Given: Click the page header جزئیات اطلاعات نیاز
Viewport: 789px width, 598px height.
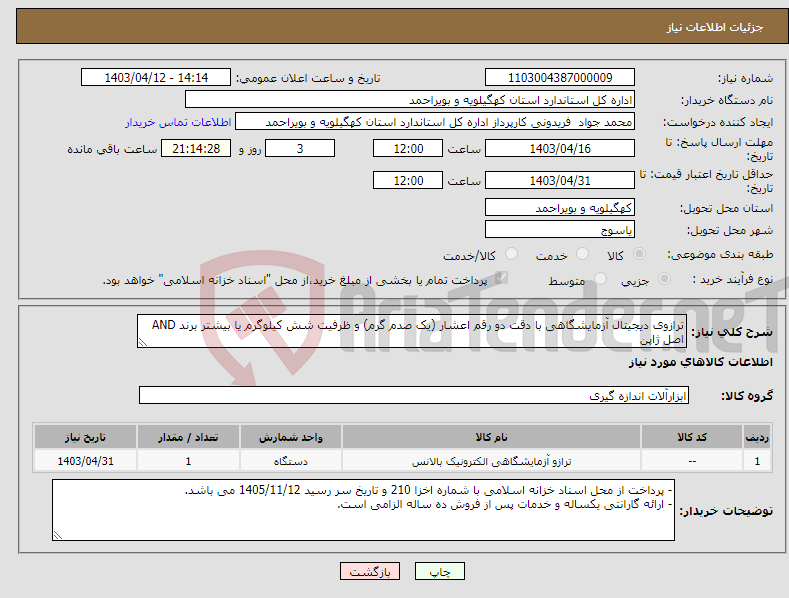Looking at the screenshot, I should click(715, 27).
